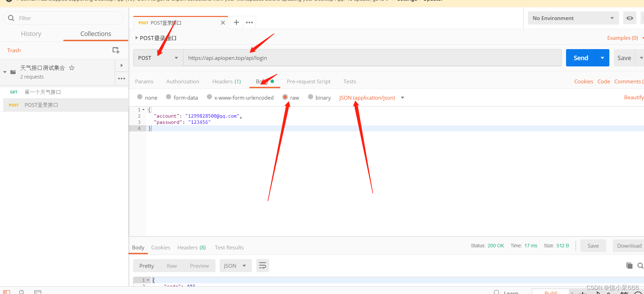The height and width of the screenshot is (294, 644).
Task: Select x-www-form-urlencoded body type
Action: pyautogui.click(x=209, y=97)
